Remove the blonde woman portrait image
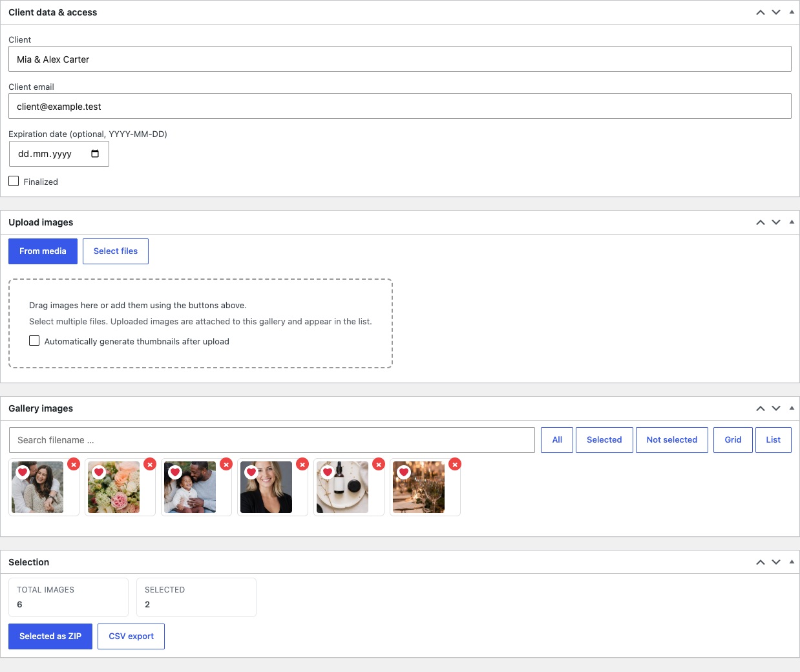The image size is (800, 672). (302, 465)
